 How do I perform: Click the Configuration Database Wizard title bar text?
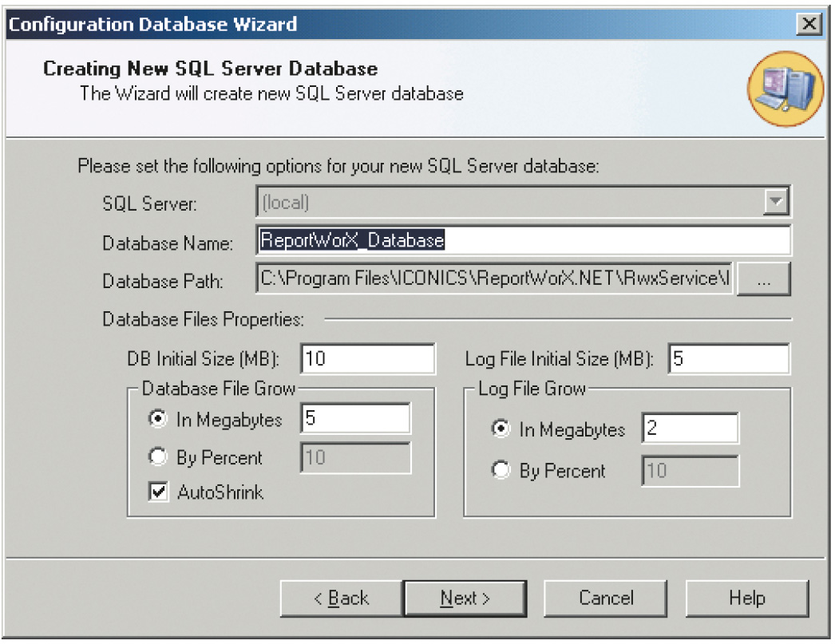(x=152, y=25)
